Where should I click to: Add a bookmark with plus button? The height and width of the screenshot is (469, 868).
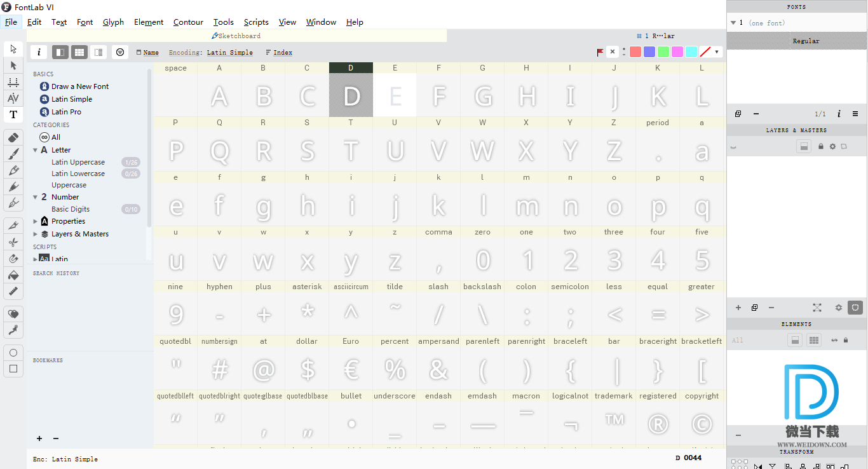(39, 438)
